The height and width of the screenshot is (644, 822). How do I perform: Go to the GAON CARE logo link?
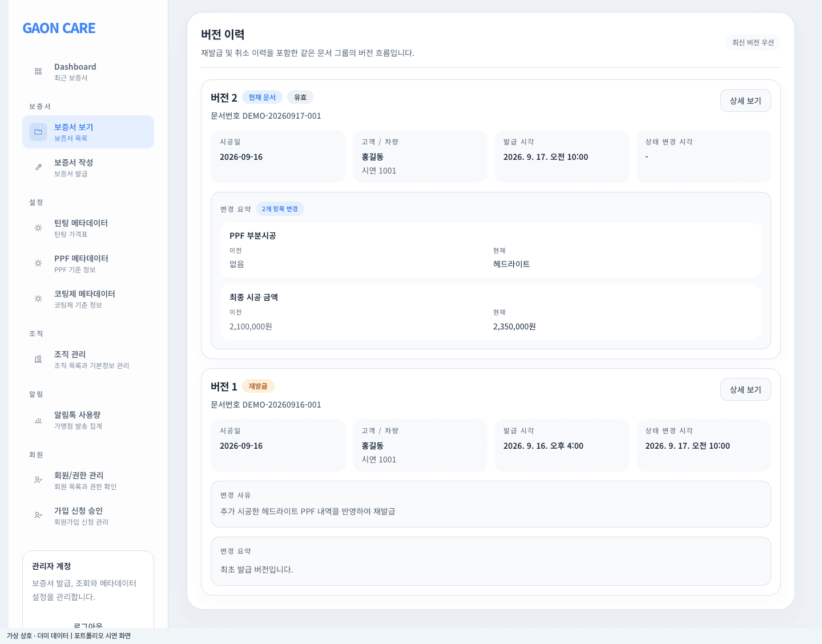point(59,28)
